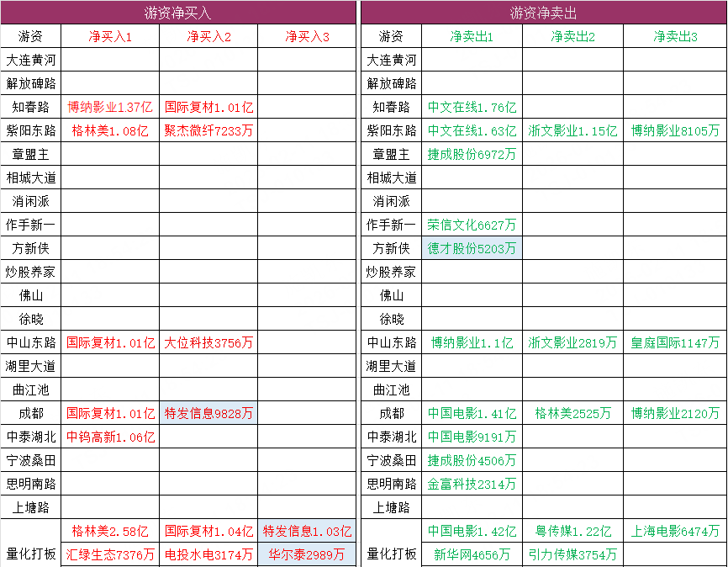Click cell 国际复材1.04亿
The height and width of the screenshot is (567, 728).
pos(208,531)
